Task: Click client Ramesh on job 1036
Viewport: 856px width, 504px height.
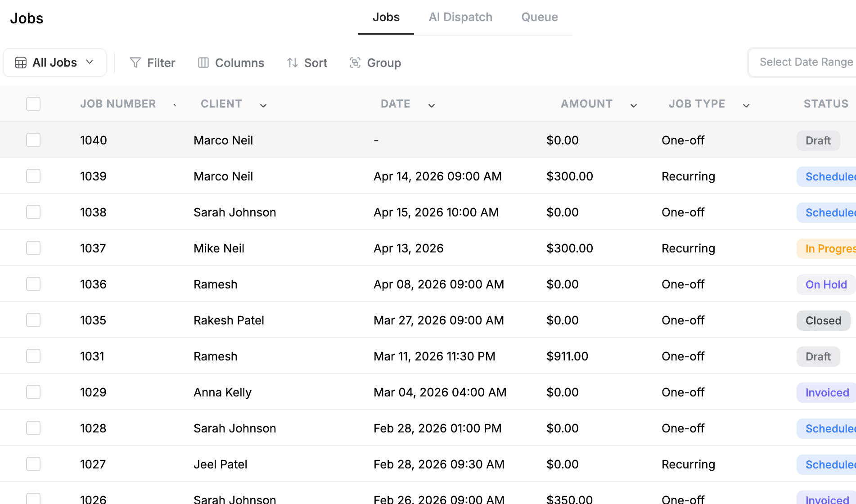Action: click(x=216, y=284)
